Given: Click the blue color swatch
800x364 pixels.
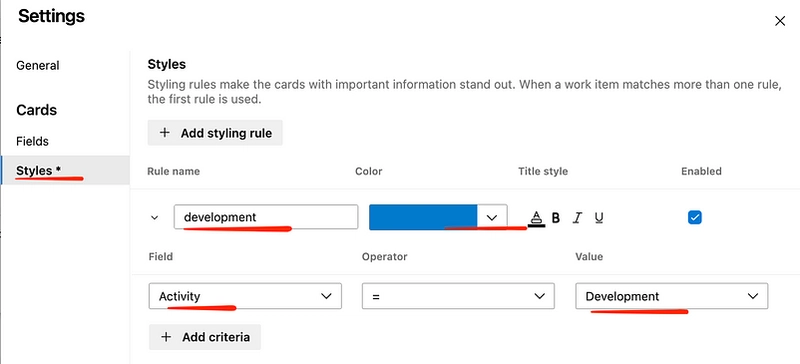Looking at the screenshot, I should [423, 217].
